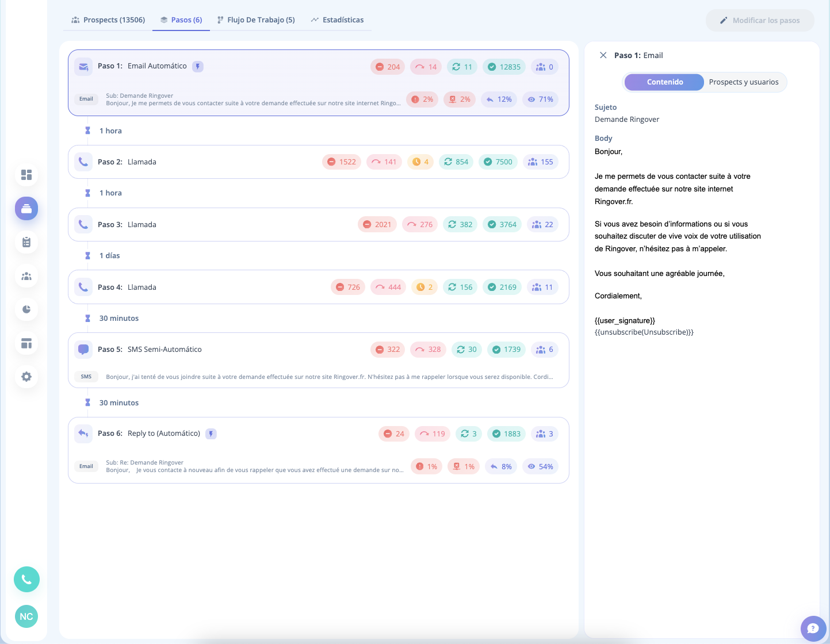This screenshot has height=644, width=830.
Task: Click the 854 refresh badge in Paso 2
Action: 456,162
